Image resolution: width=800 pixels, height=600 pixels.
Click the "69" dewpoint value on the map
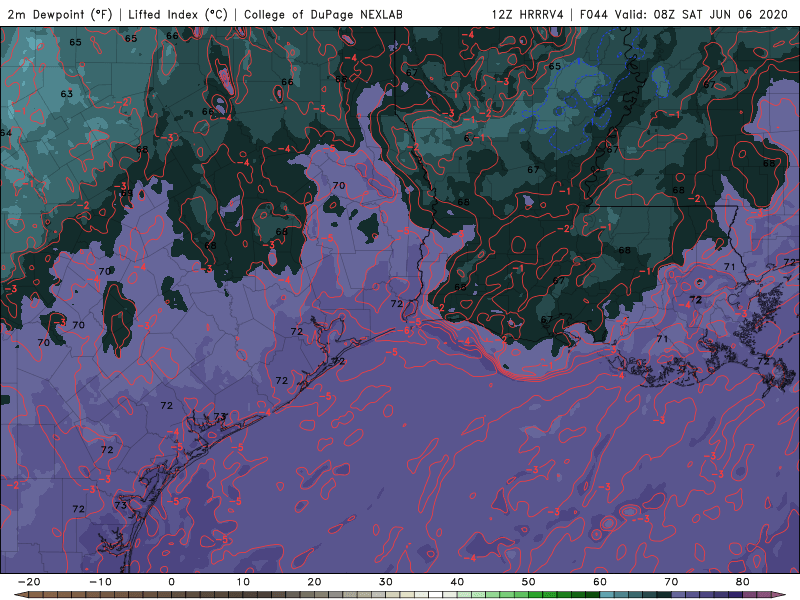pos(127,193)
